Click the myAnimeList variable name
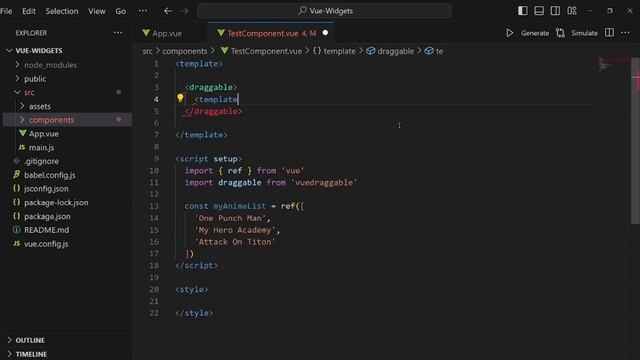Viewport: 640px width, 360px height. (239, 206)
